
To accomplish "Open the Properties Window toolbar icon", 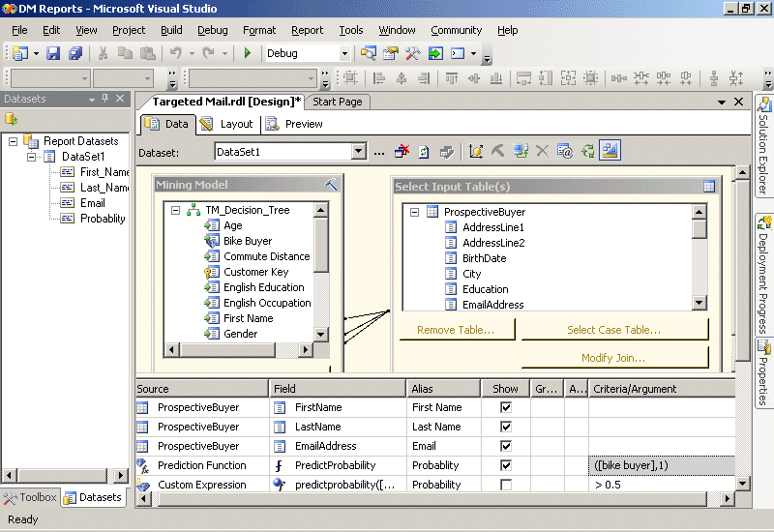I will (x=391, y=53).
